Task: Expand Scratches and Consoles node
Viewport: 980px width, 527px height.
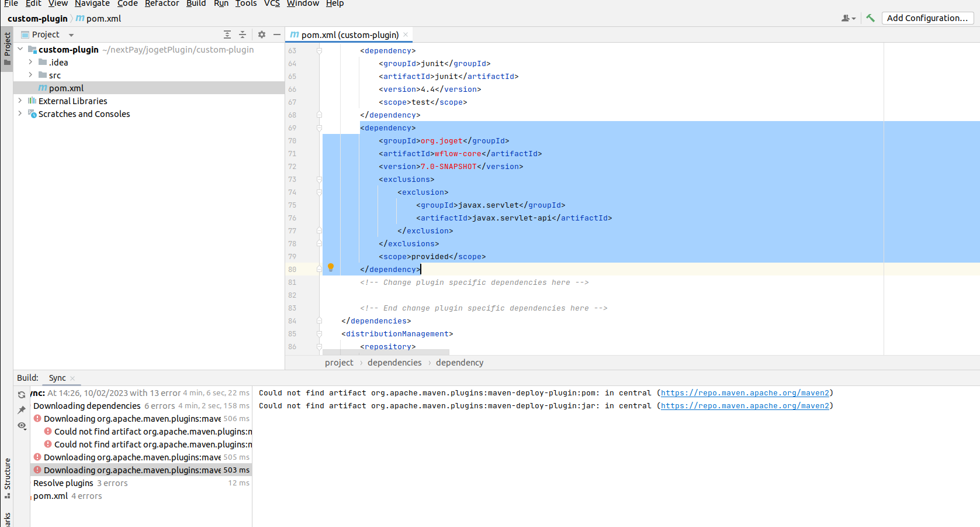Action: 20,114
